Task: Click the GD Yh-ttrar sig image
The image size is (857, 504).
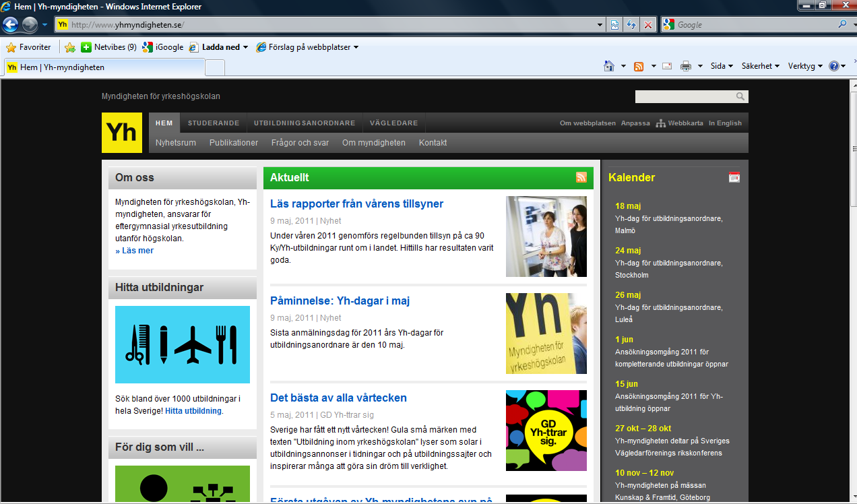Action: pyautogui.click(x=546, y=431)
